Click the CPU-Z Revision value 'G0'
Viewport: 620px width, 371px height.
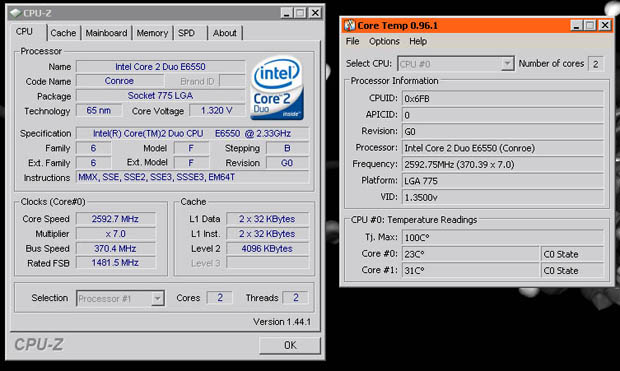[287, 163]
